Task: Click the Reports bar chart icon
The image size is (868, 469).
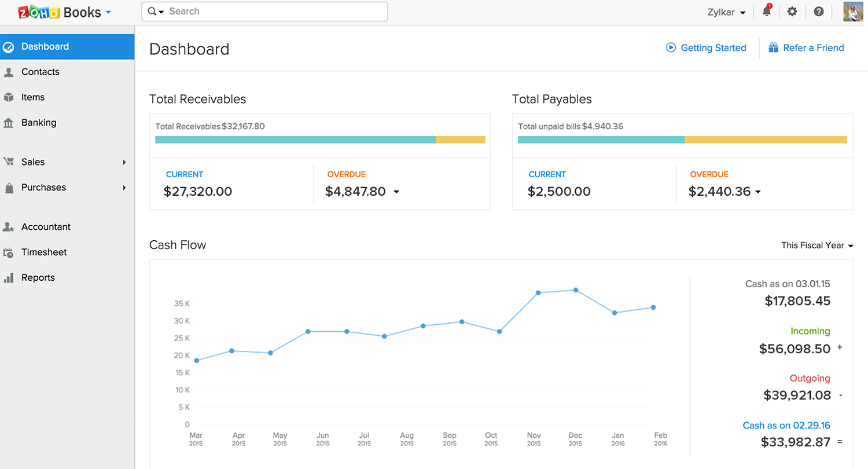Action: (x=9, y=278)
